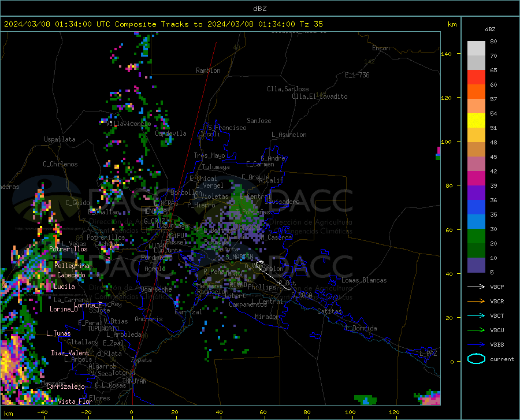
Task: Click the 'Lucila' map label
Action: pos(64,287)
